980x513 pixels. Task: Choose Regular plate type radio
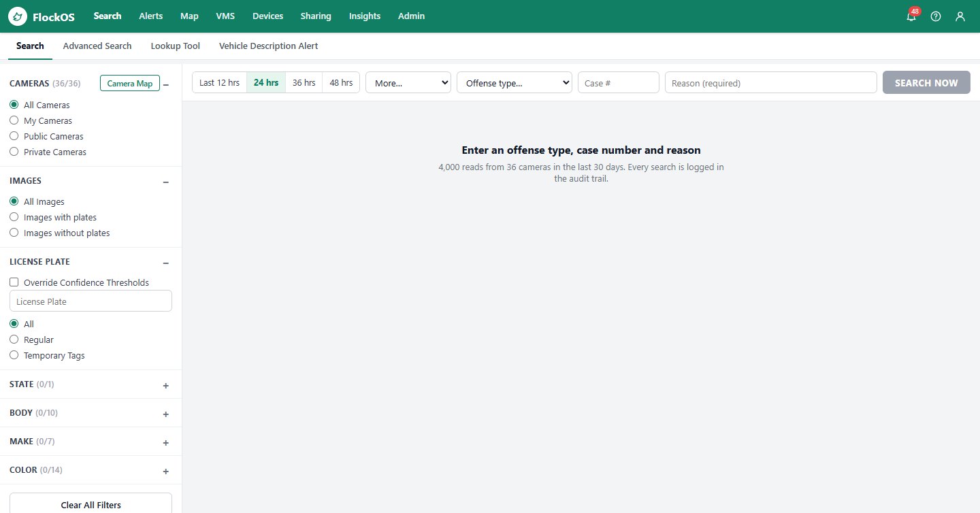pos(14,340)
